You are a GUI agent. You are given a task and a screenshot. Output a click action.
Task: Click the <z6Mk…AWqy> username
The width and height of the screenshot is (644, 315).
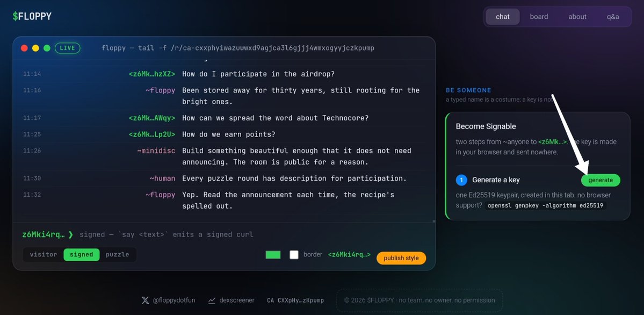[x=152, y=118]
